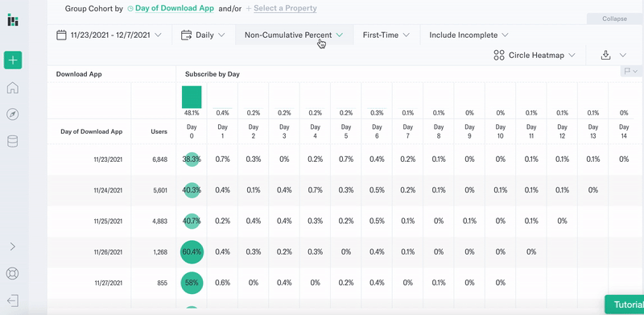Click the Tutorial button

(625, 305)
